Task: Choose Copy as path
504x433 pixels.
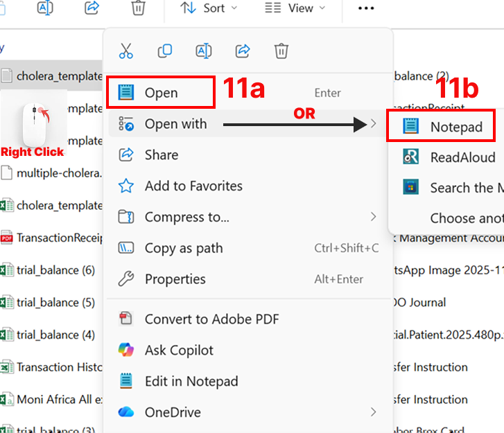Action: 247,248
